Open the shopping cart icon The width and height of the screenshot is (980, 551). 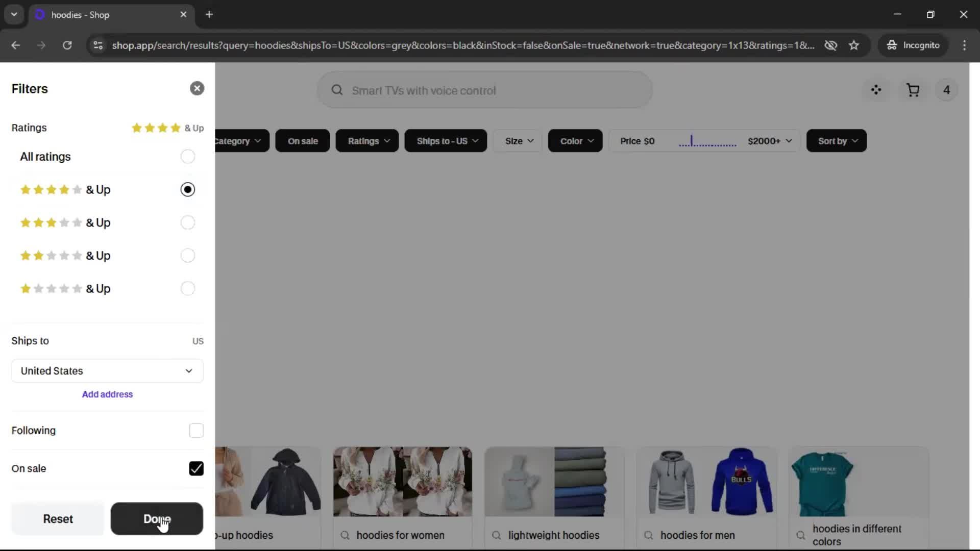[913, 90]
